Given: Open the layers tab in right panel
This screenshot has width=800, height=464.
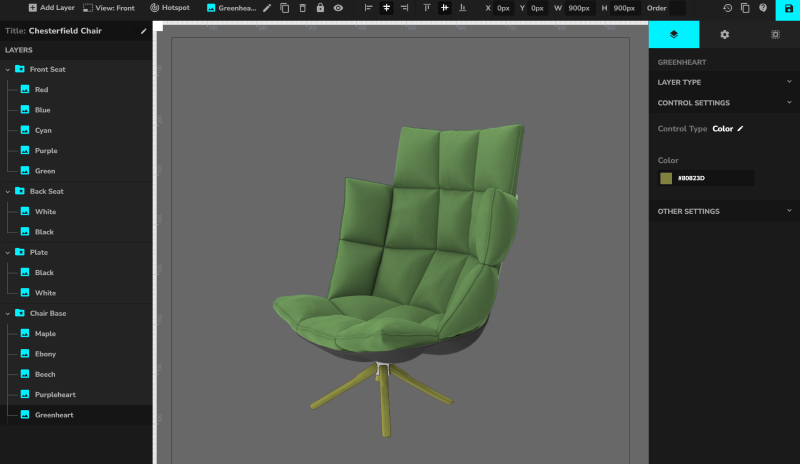Looking at the screenshot, I should click(674, 34).
